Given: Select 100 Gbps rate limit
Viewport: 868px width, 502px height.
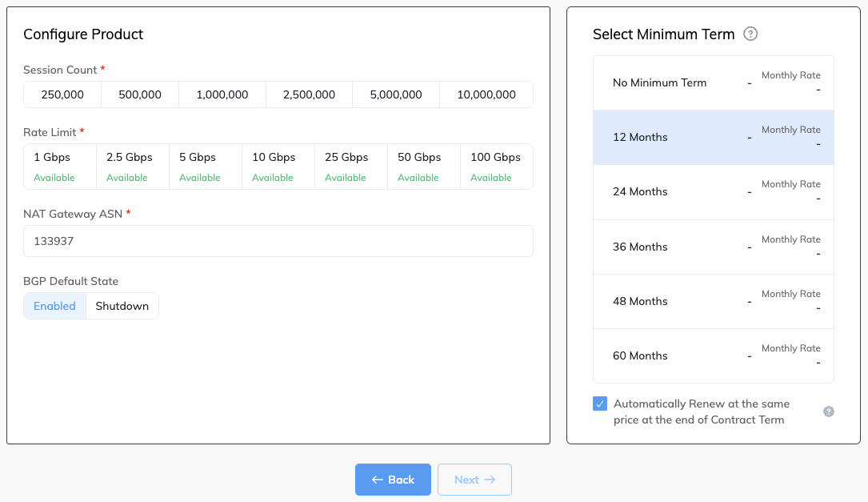Looking at the screenshot, I should click(496, 167).
